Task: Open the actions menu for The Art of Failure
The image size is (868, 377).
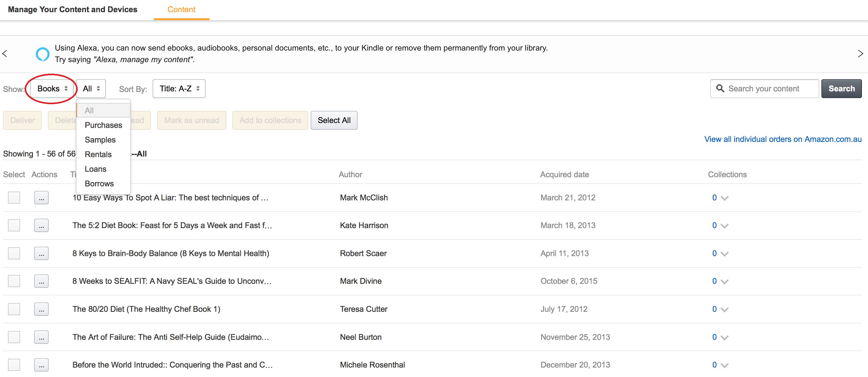Action: (x=41, y=337)
